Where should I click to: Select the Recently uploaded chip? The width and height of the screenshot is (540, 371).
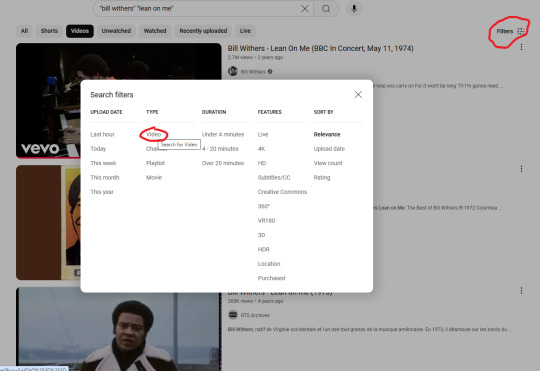pyautogui.click(x=203, y=31)
